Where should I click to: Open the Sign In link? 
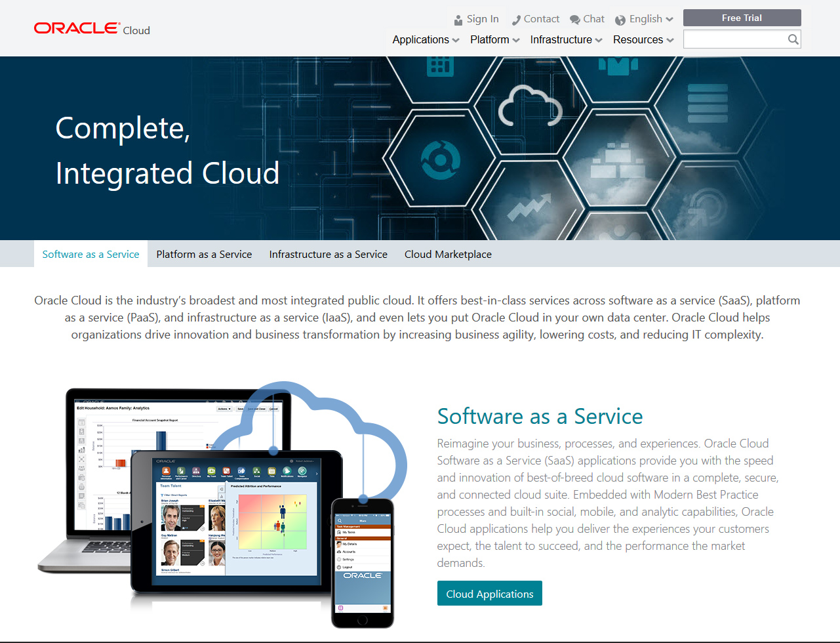pos(483,19)
